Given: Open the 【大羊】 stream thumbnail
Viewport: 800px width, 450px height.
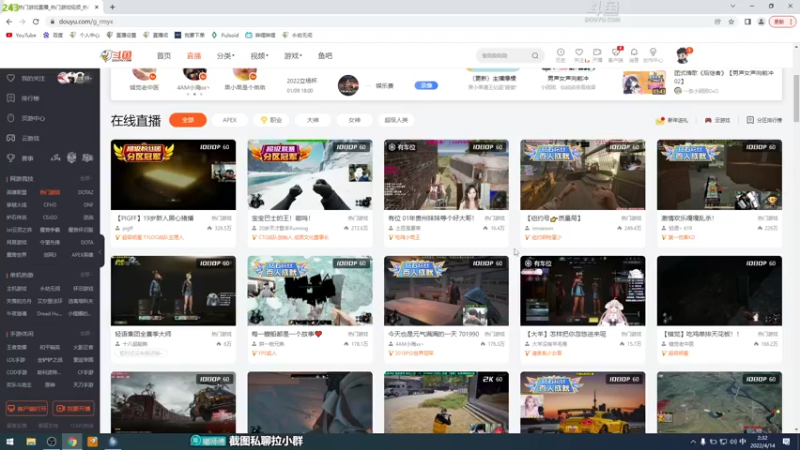Looking at the screenshot, I should [583, 291].
